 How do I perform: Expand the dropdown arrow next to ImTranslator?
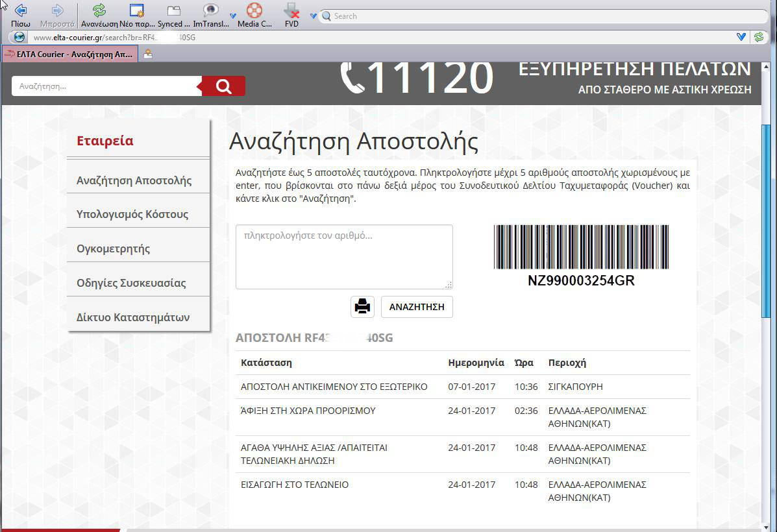(233, 16)
